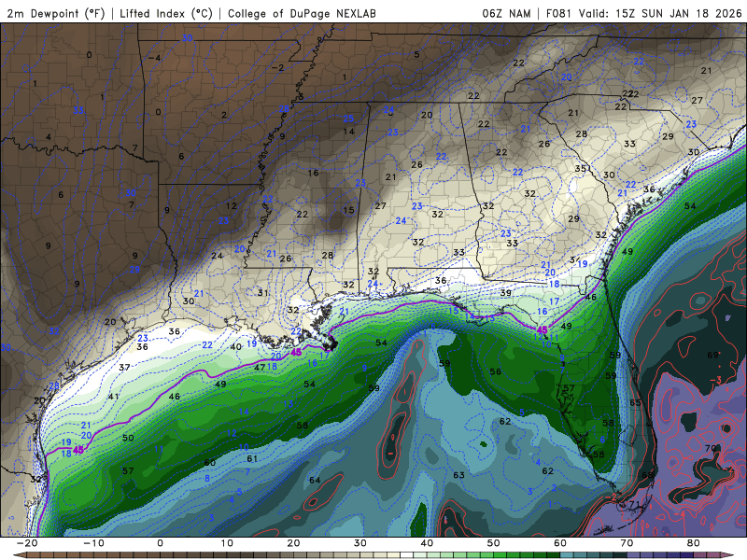
Task: Click the black dewpoint value 63 in the Gulf
Action: coord(458,475)
